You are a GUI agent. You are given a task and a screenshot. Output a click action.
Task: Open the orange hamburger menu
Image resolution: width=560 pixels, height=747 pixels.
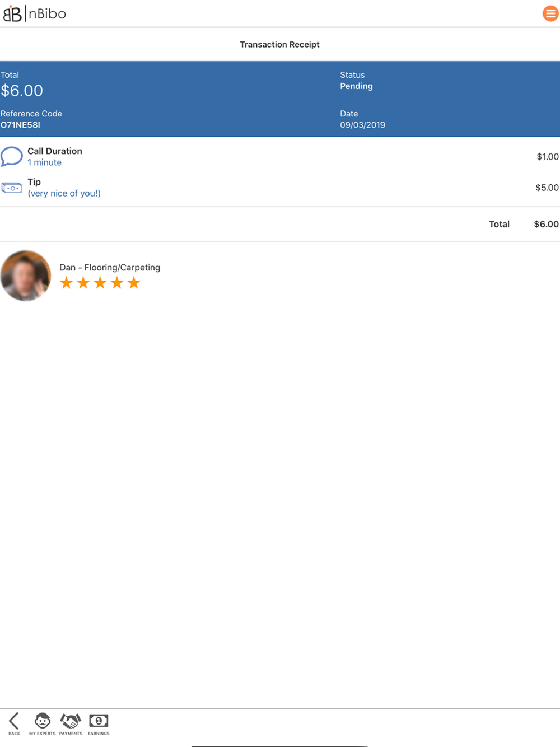pos(550,13)
